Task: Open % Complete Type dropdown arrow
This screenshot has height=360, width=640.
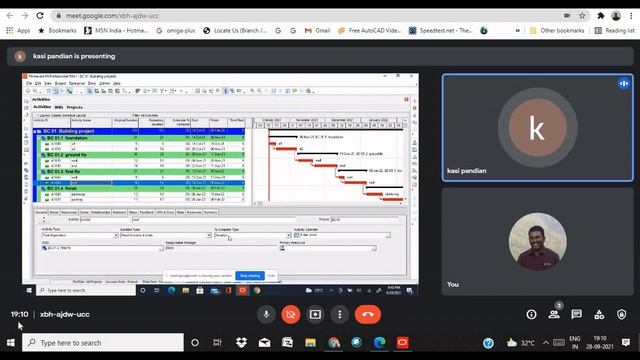Action: tap(288, 236)
